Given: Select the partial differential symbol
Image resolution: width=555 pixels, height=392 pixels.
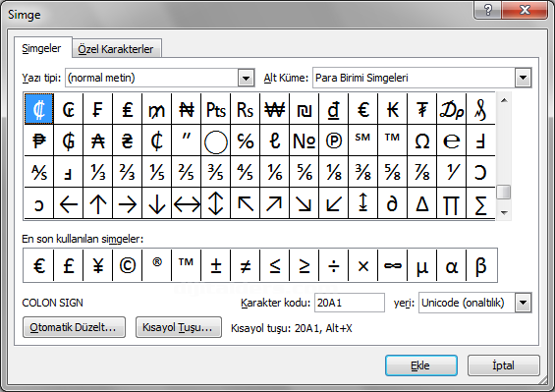Looking at the screenshot, I should coord(392,203).
